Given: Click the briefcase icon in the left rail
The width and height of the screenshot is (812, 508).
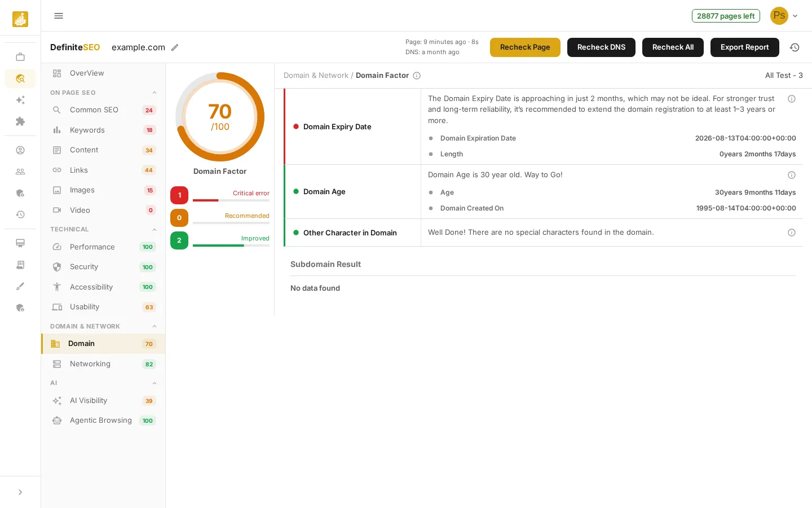Looking at the screenshot, I should [20, 57].
